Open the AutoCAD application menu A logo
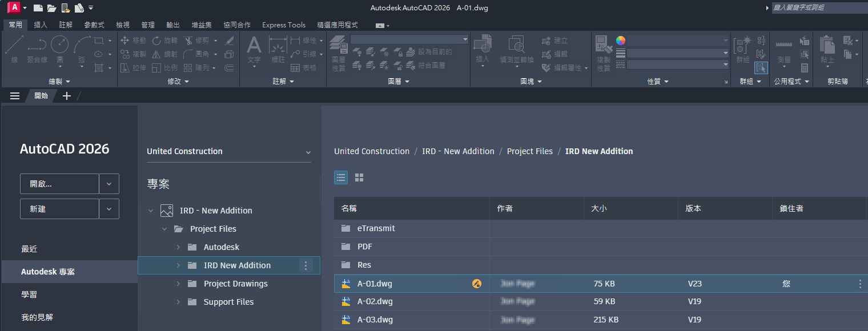Screen dimensions: 868x331 click(13, 8)
